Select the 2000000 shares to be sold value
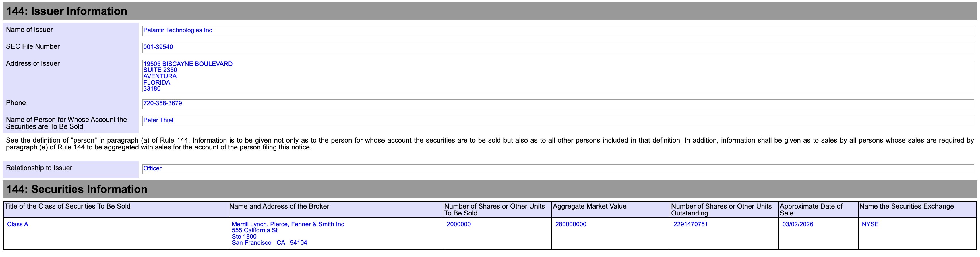The width and height of the screenshot is (980, 257). pyautogui.click(x=458, y=224)
